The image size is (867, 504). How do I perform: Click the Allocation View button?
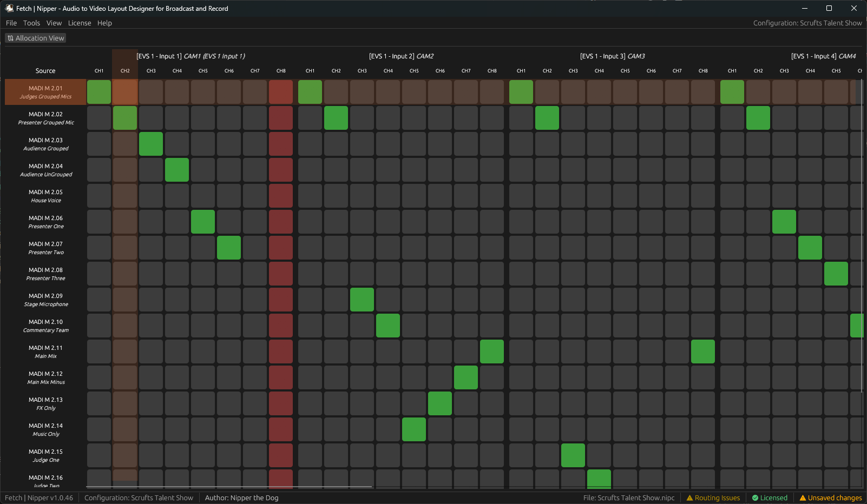point(35,38)
